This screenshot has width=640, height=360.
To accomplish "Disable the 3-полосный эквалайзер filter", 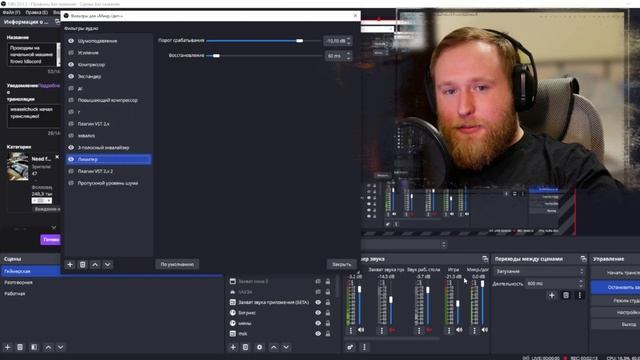I will coord(71,147).
